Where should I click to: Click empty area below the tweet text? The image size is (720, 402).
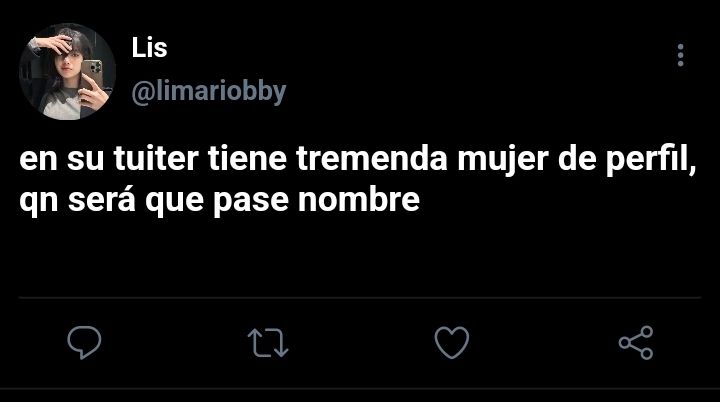pyautogui.click(x=360, y=257)
